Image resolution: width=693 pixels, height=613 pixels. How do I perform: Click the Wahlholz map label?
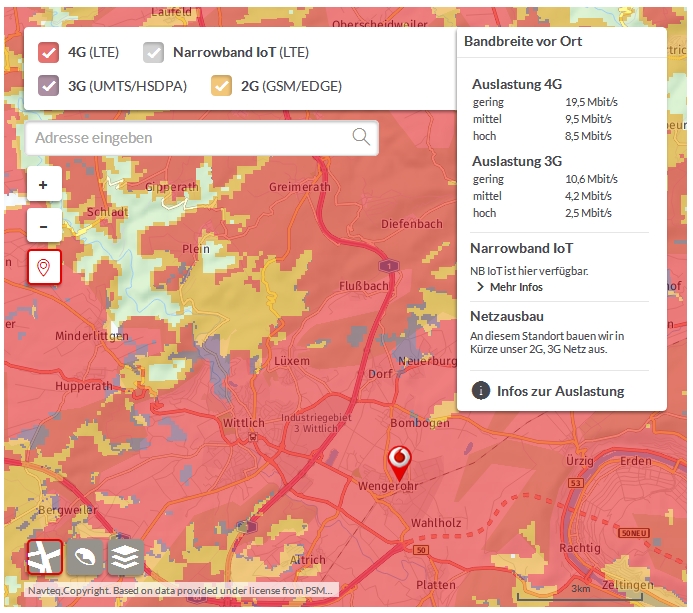tap(436, 523)
